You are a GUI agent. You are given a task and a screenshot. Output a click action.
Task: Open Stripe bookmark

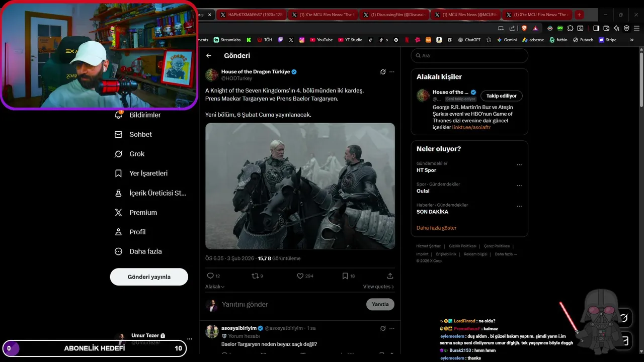tap(607, 40)
